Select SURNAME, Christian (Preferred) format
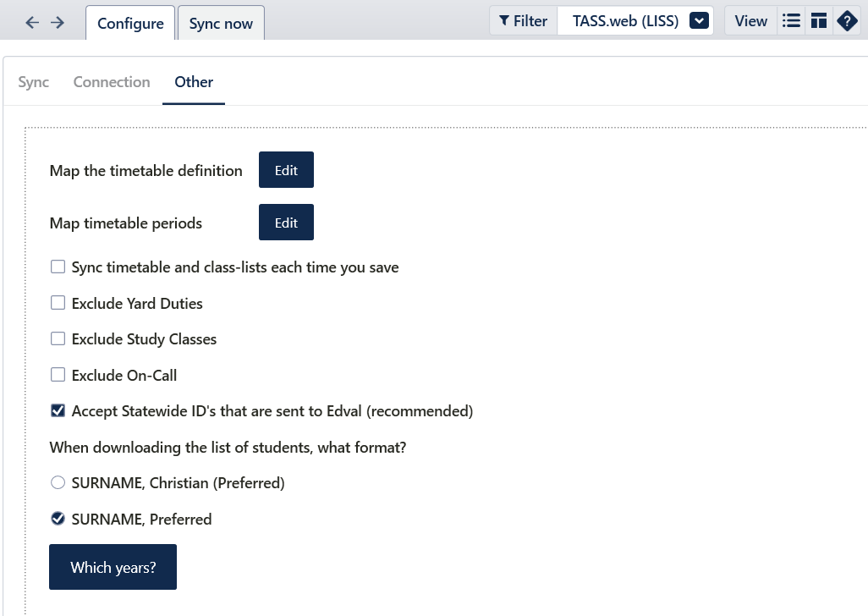Image resolution: width=868 pixels, height=616 pixels. point(58,483)
